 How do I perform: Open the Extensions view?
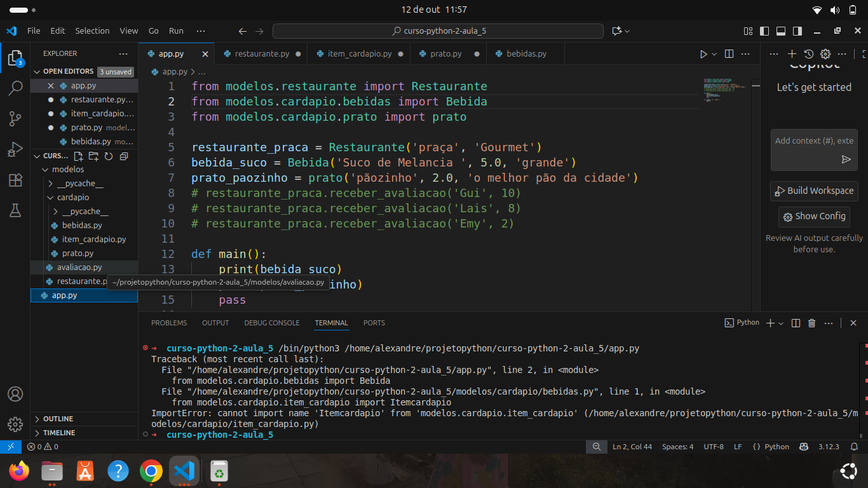(x=15, y=180)
